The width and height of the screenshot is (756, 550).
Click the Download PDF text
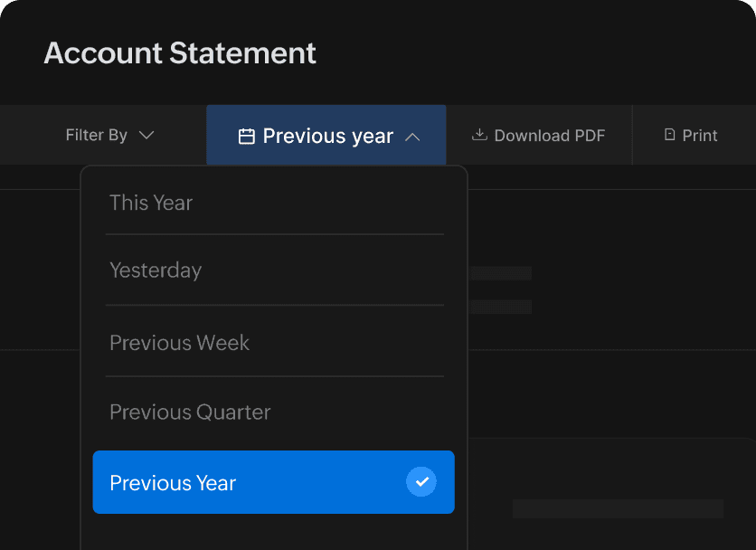point(549,136)
